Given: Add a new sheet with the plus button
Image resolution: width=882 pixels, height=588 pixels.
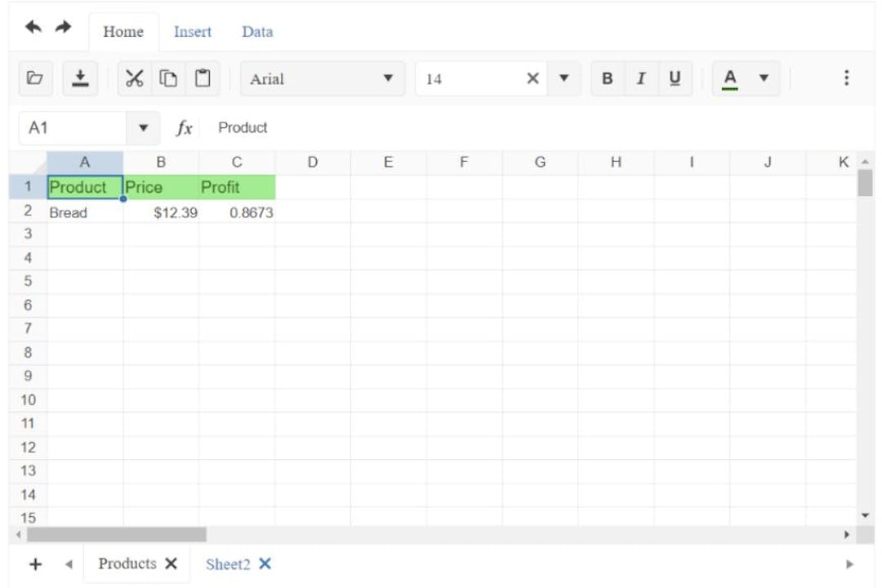Looking at the screenshot, I should point(34,563).
